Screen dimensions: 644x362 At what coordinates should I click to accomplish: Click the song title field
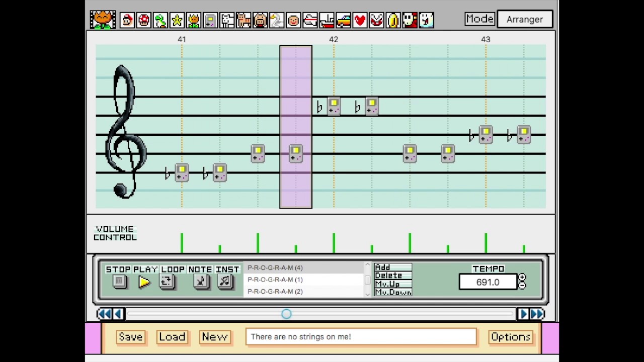pyautogui.click(x=361, y=337)
